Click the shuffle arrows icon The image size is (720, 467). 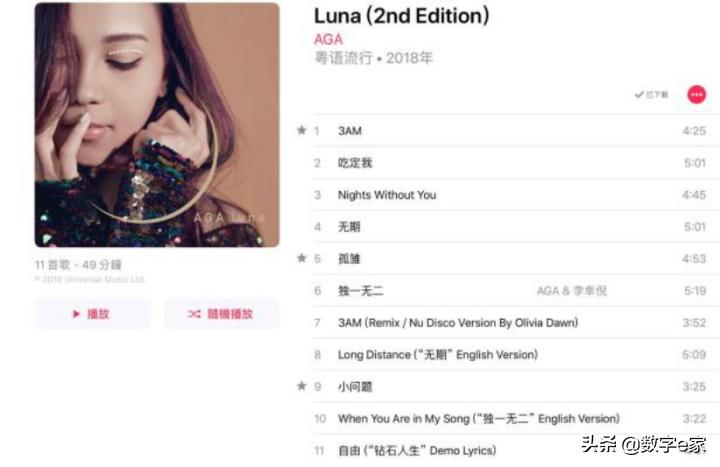point(194,314)
